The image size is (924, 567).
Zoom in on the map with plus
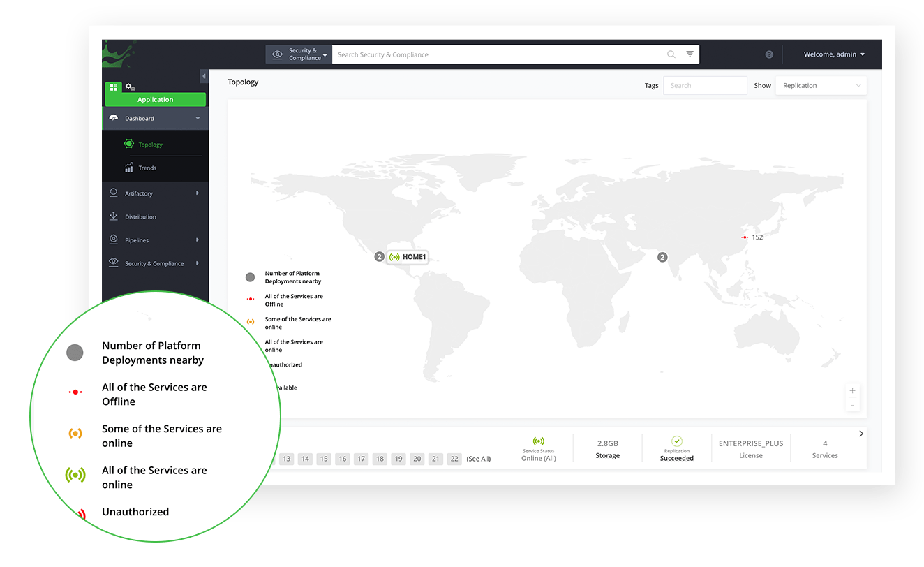pos(852,390)
